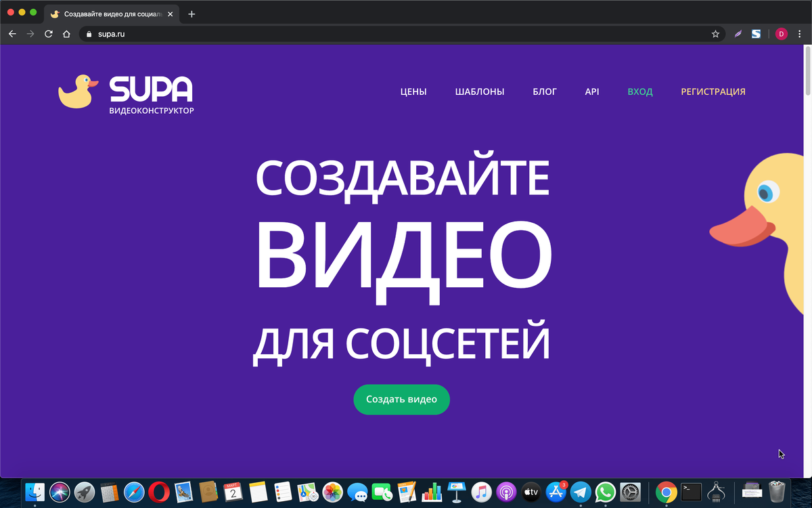812x508 pixels.
Task: Open the ШАБЛОНЫ page
Action: (x=480, y=91)
